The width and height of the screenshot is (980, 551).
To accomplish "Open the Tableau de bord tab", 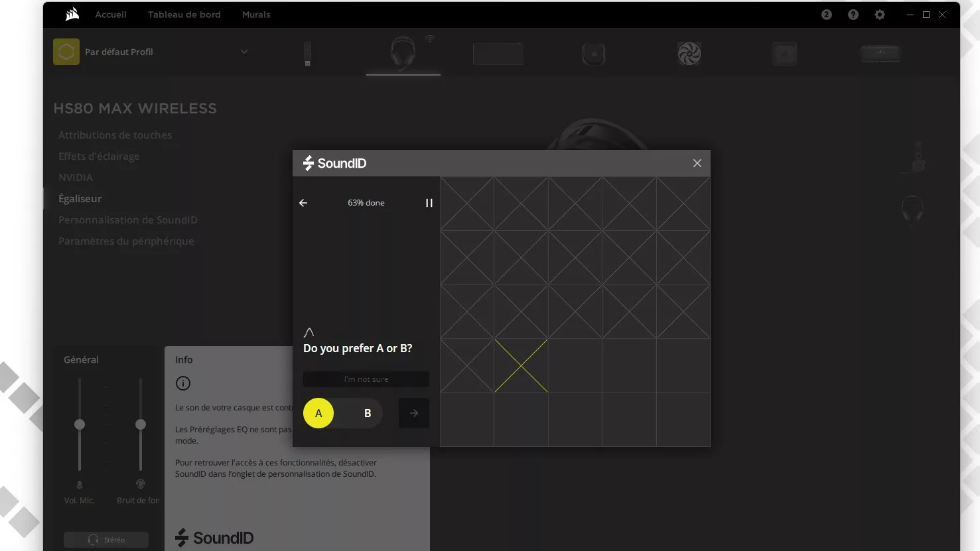I will click(184, 15).
